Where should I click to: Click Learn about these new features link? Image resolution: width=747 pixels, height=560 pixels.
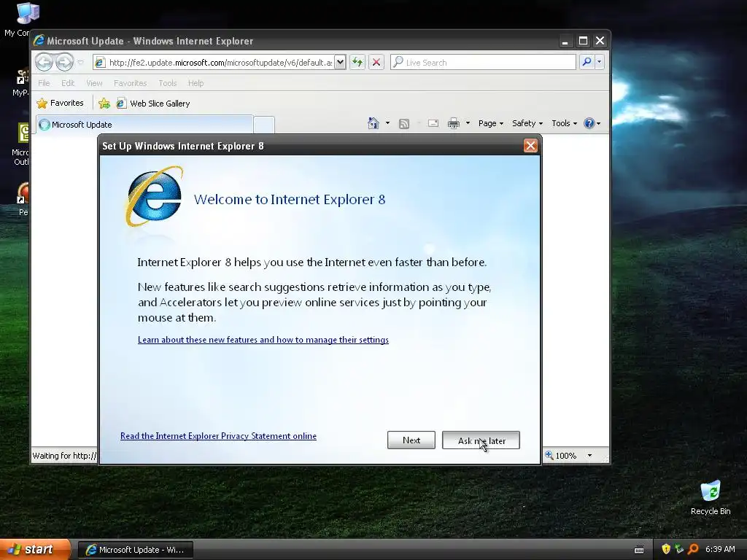coord(263,340)
